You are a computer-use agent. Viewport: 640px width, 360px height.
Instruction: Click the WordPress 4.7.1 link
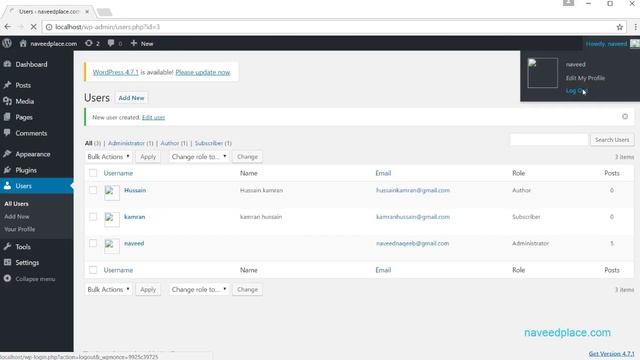pos(116,72)
